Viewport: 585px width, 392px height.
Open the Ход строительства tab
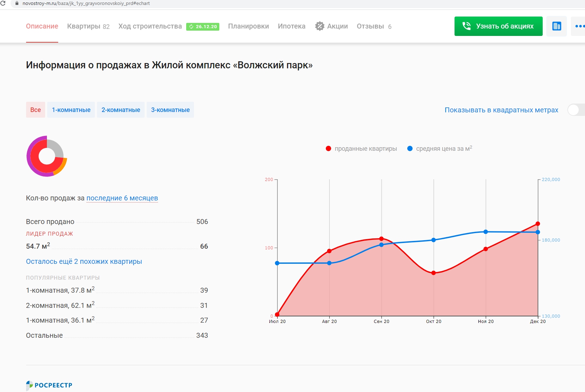(x=150, y=26)
